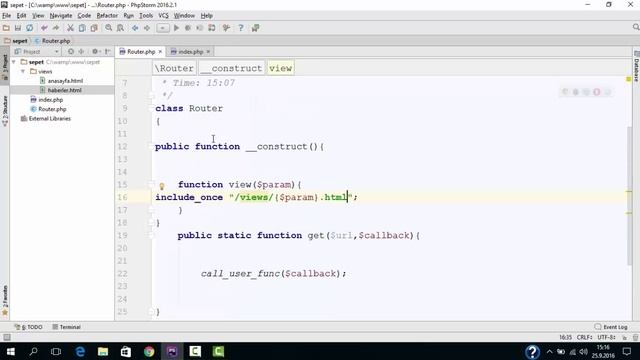Click the CRLF line separator selector

point(584,337)
